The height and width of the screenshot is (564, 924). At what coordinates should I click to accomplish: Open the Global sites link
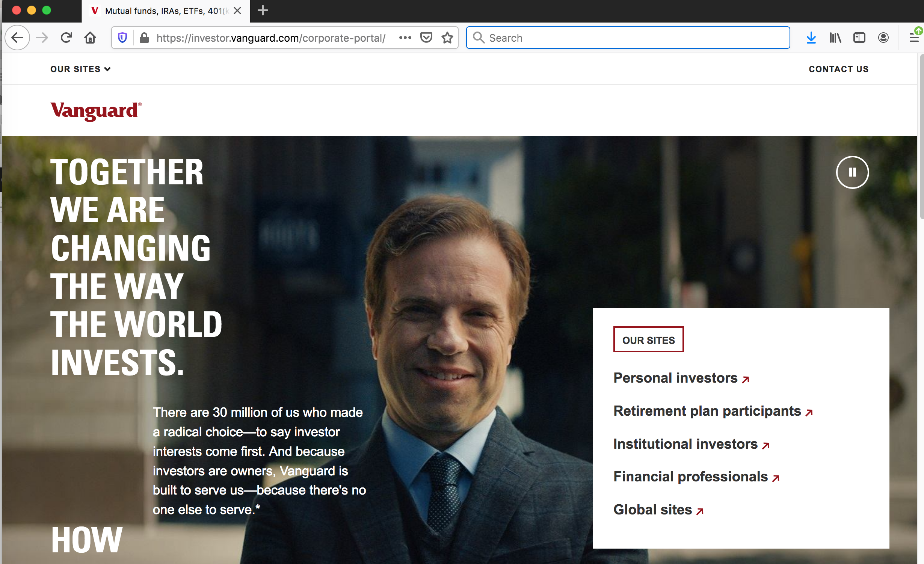(658, 510)
